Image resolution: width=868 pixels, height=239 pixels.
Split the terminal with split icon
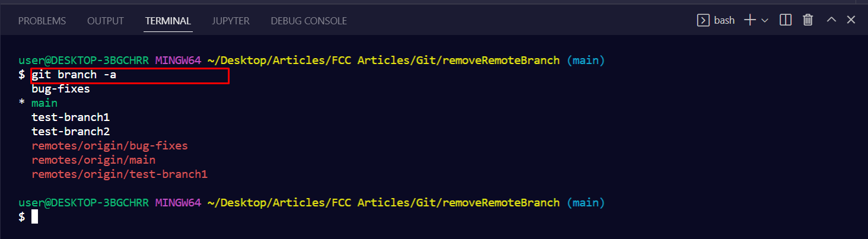click(786, 20)
